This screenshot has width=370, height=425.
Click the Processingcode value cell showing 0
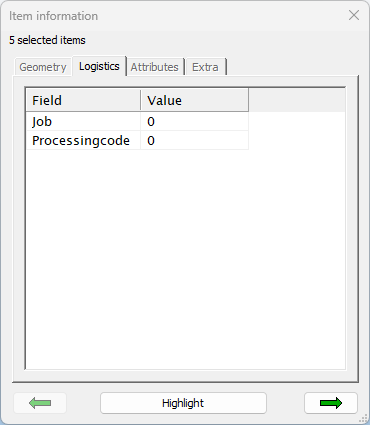pyautogui.click(x=195, y=140)
